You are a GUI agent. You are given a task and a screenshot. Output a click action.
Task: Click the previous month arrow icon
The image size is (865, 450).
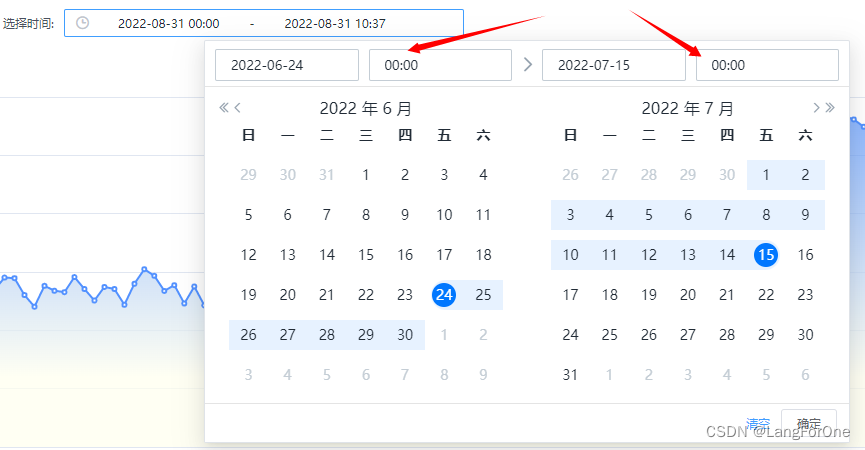(x=237, y=108)
